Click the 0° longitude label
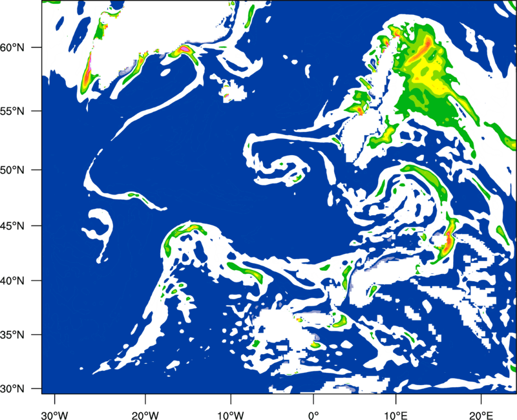 pyautogui.click(x=313, y=415)
